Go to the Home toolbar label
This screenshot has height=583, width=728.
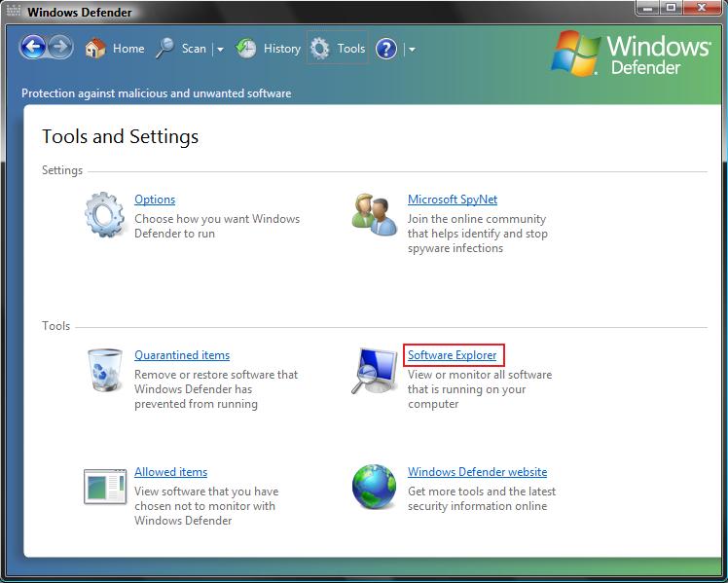coord(128,49)
